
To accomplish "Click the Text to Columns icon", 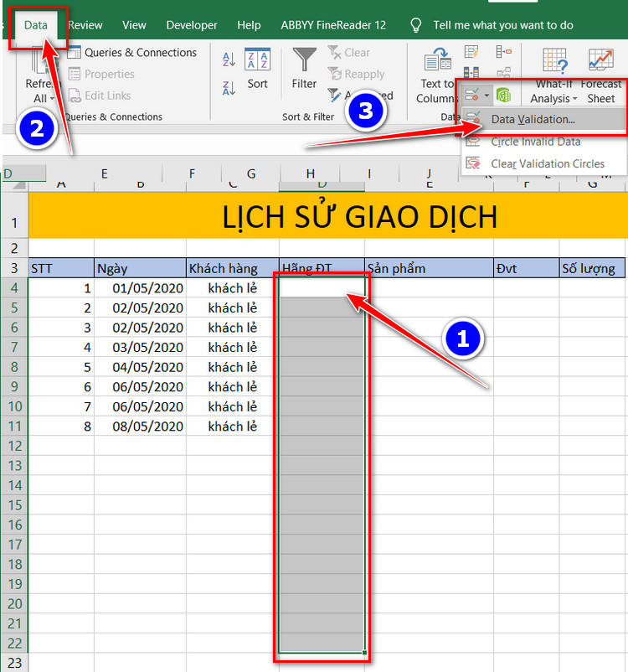I will click(437, 59).
